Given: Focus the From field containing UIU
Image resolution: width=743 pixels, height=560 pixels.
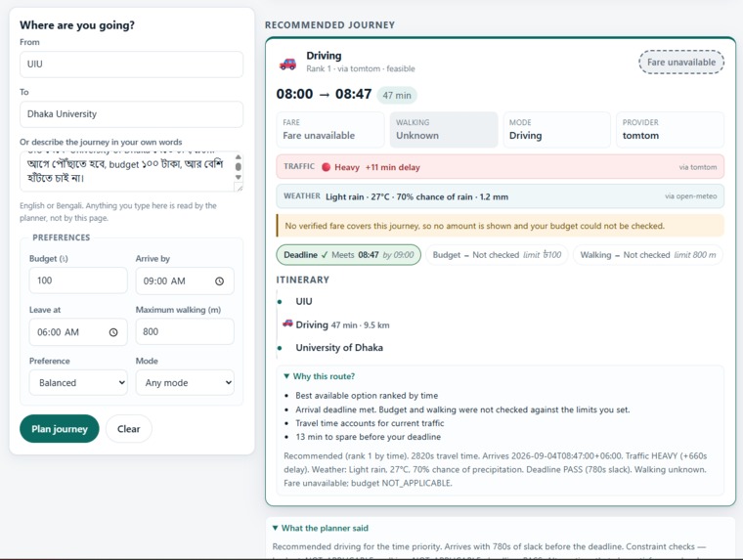Looking at the screenshot, I should [x=131, y=64].
